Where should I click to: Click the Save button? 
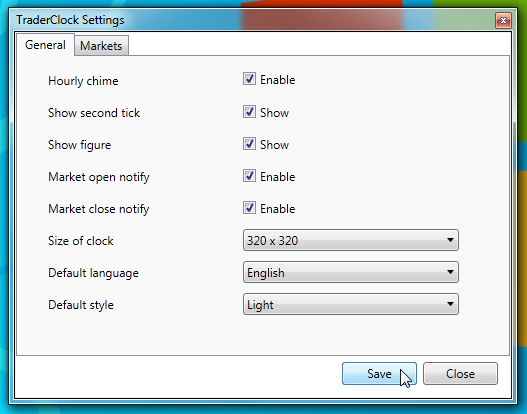pyautogui.click(x=379, y=374)
